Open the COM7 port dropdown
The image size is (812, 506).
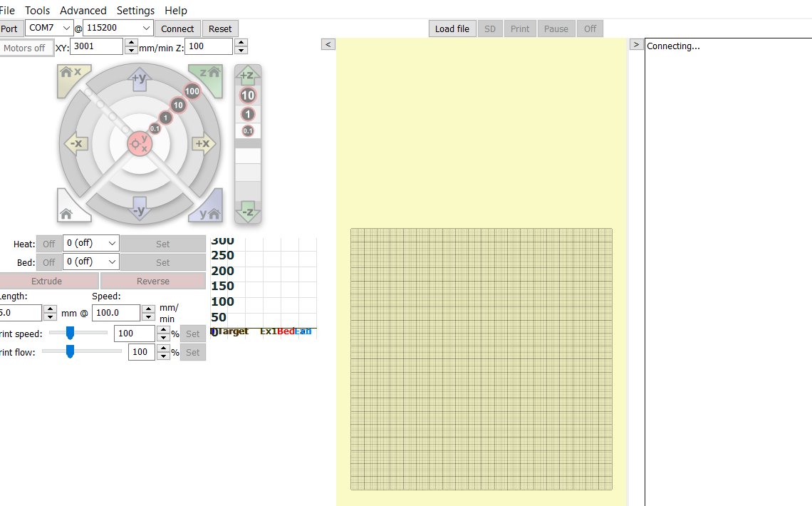pyautogui.click(x=48, y=28)
